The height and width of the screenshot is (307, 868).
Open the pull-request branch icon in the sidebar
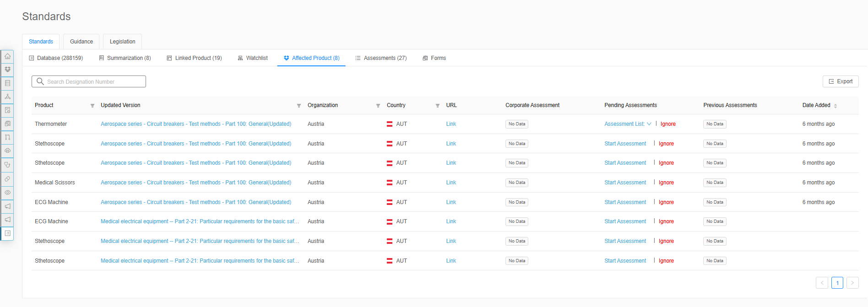tap(7, 137)
